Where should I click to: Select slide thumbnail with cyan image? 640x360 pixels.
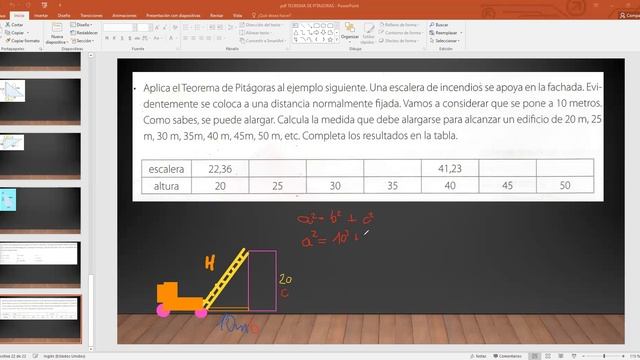[40, 210]
